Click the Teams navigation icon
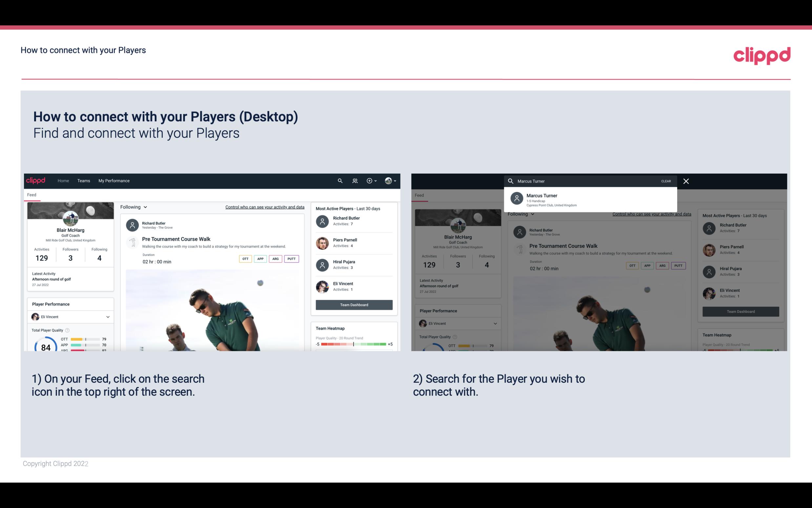812x508 pixels. click(83, 181)
